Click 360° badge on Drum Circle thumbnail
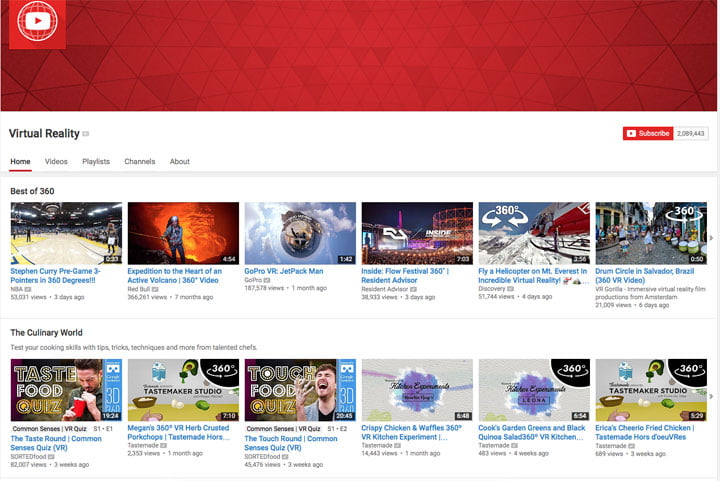 tap(685, 214)
